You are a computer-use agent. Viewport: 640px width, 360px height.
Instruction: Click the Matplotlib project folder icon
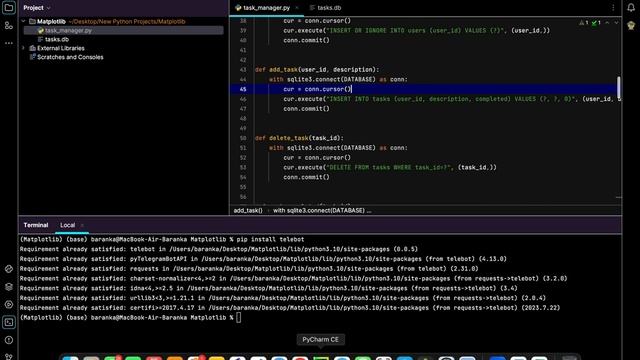tap(32, 22)
